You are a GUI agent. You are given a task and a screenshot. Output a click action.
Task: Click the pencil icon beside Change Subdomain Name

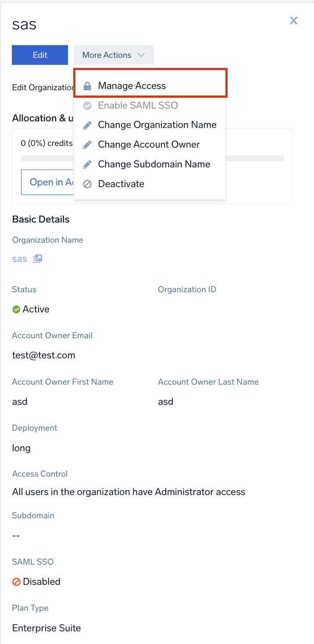pyautogui.click(x=86, y=164)
